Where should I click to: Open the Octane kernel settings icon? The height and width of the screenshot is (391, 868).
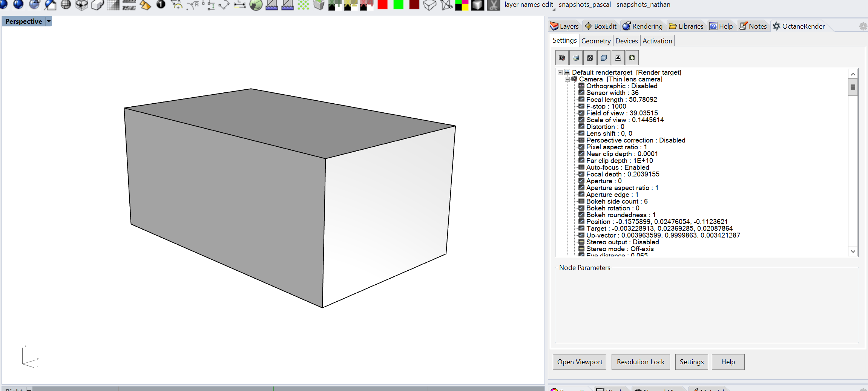pyautogui.click(x=590, y=58)
